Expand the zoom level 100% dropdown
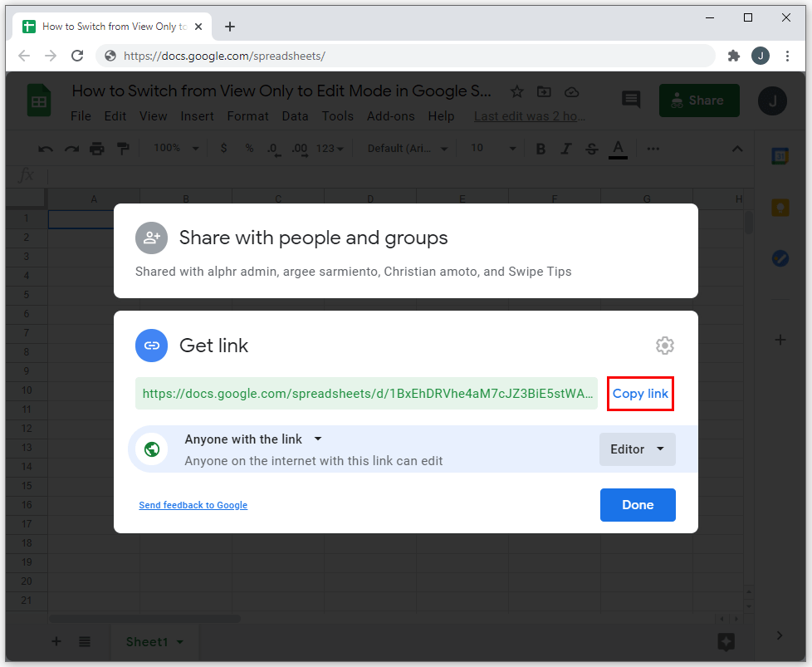Viewport: 812px width, 667px height. (176, 148)
